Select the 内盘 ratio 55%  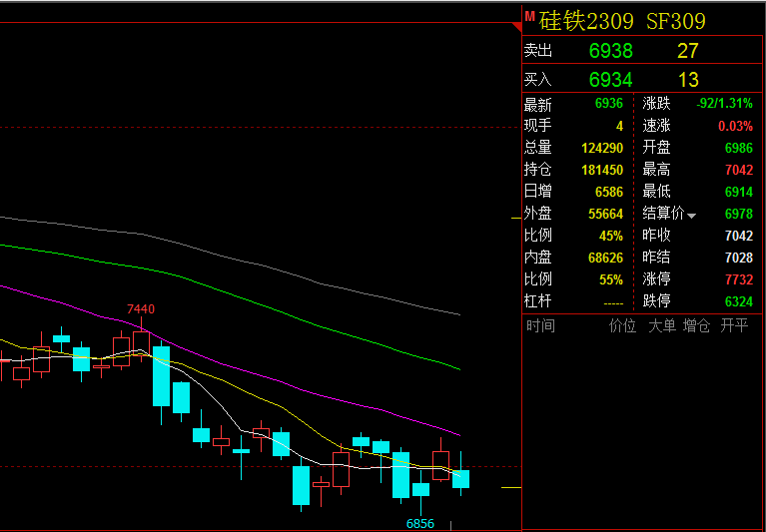pyautogui.click(x=611, y=279)
